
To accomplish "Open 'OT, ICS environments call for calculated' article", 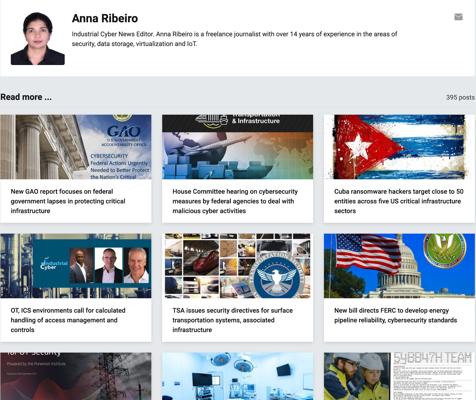I will [x=68, y=320].
